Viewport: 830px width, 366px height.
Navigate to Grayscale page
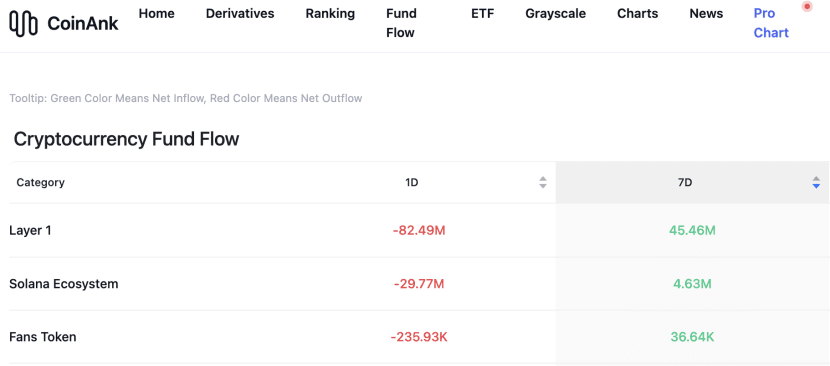click(x=555, y=13)
